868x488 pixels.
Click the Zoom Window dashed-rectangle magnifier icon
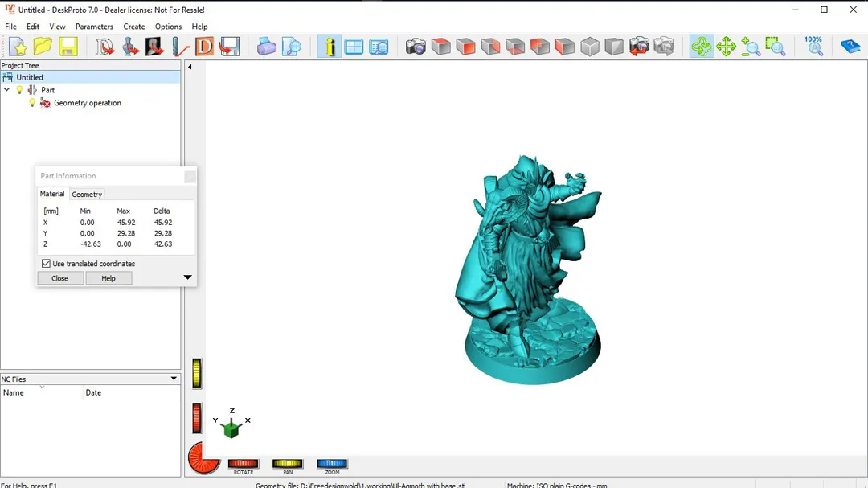(775, 47)
